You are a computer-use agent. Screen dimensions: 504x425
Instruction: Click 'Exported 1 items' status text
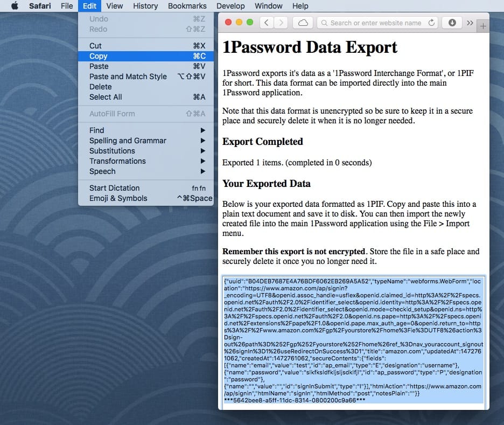pyautogui.click(x=297, y=163)
